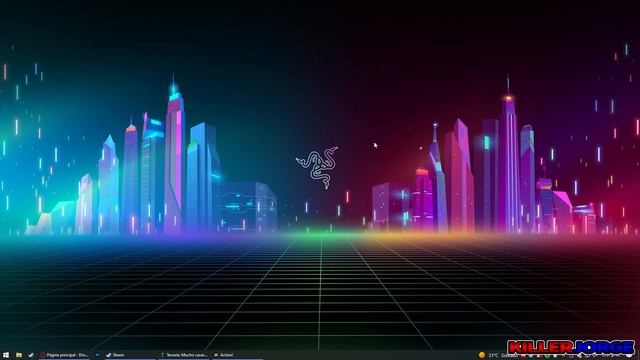
Task: Open File Explorer from the taskbar
Action: (x=19, y=355)
